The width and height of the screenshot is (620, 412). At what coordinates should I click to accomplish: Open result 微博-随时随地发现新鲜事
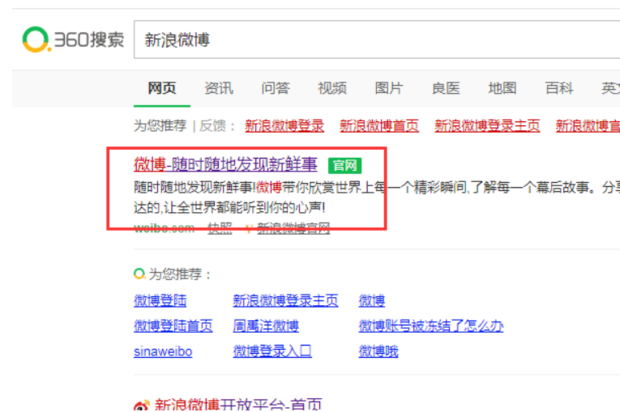point(225,164)
